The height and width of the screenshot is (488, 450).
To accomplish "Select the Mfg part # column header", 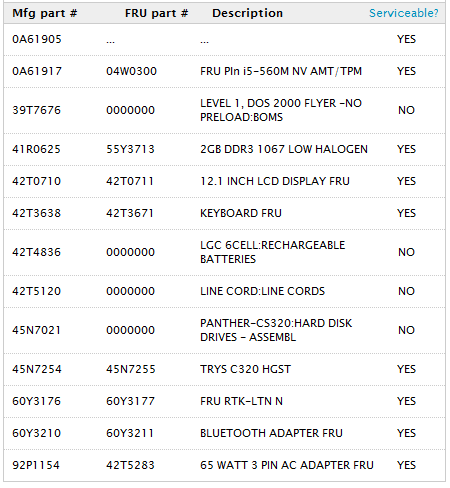I will click(x=45, y=13).
